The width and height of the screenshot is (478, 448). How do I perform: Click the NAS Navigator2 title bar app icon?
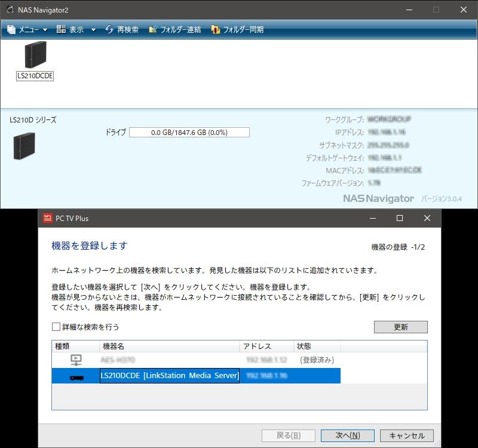[10, 10]
